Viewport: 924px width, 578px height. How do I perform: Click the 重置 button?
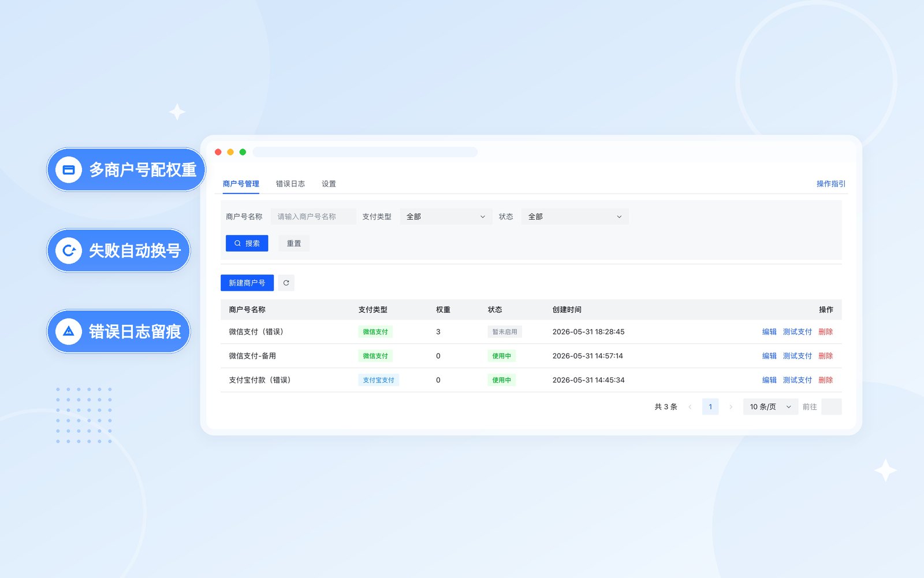[x=294, y=243]
